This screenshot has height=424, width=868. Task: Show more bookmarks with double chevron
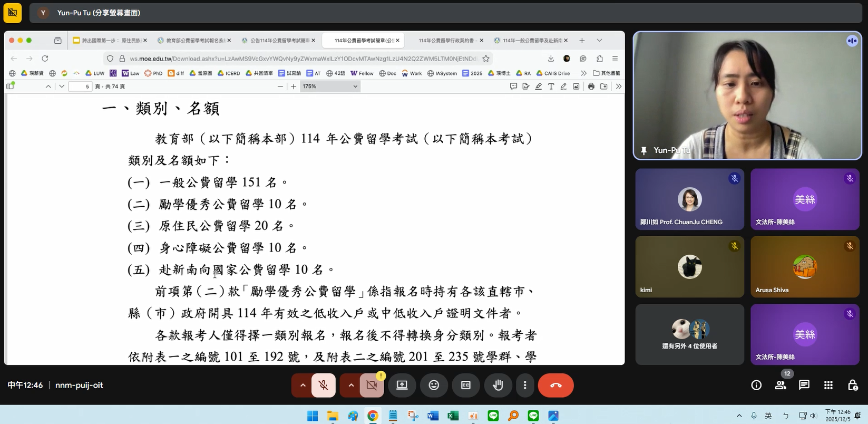coord(583,73)
